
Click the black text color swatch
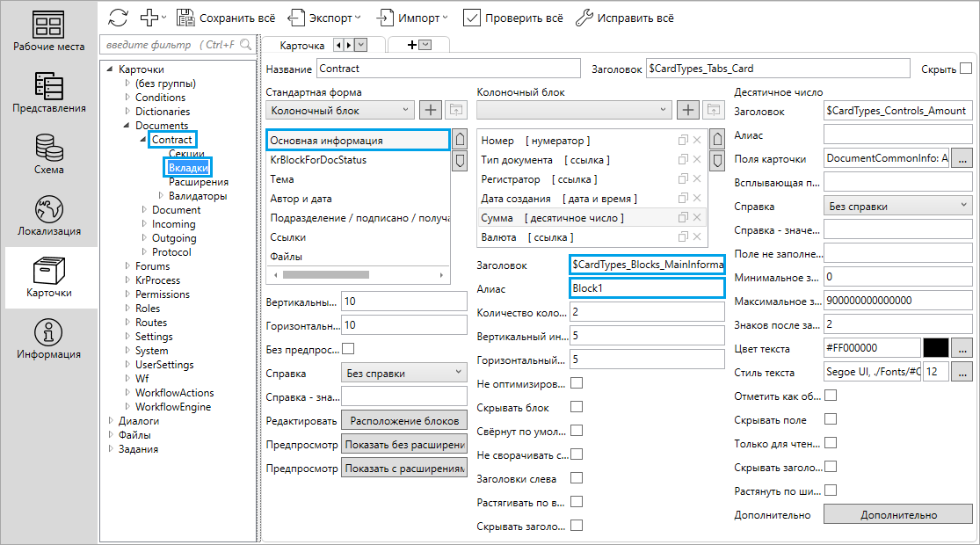[935, 348]
